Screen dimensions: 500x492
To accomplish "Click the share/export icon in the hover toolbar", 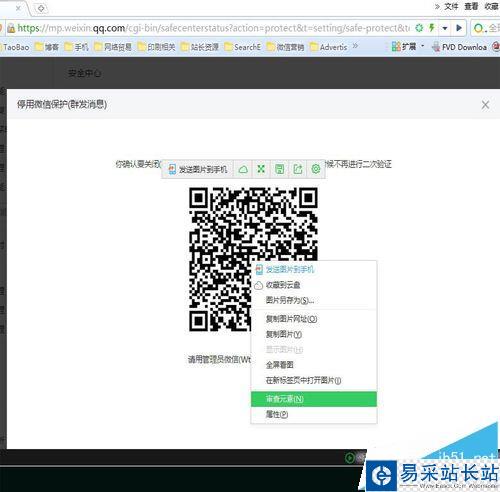I will tap(298, 169).
